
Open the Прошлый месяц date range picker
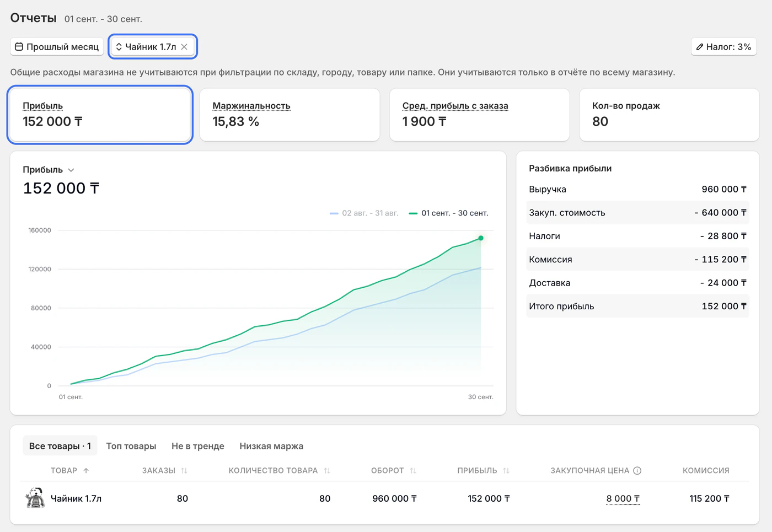pos(57,47)
